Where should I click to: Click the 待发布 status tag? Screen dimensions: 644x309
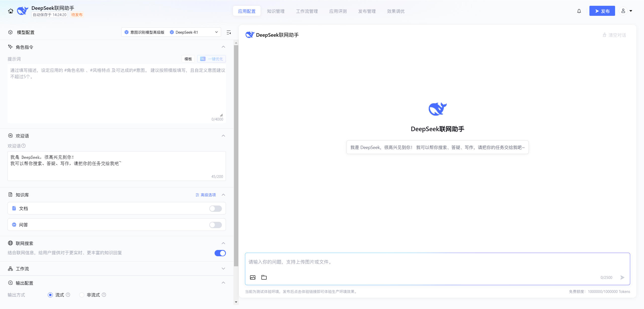pos(77,15)
